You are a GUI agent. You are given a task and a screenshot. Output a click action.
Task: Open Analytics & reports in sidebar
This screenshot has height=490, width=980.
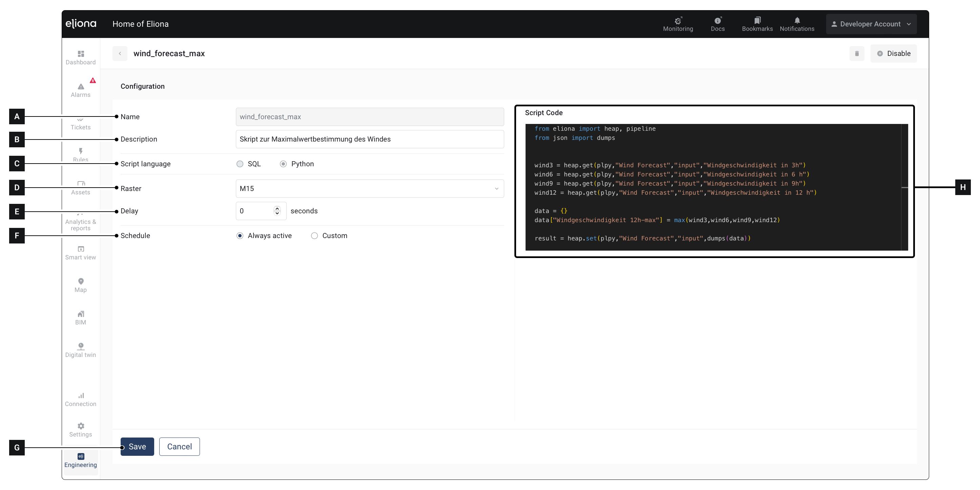[x=81, y=222]
